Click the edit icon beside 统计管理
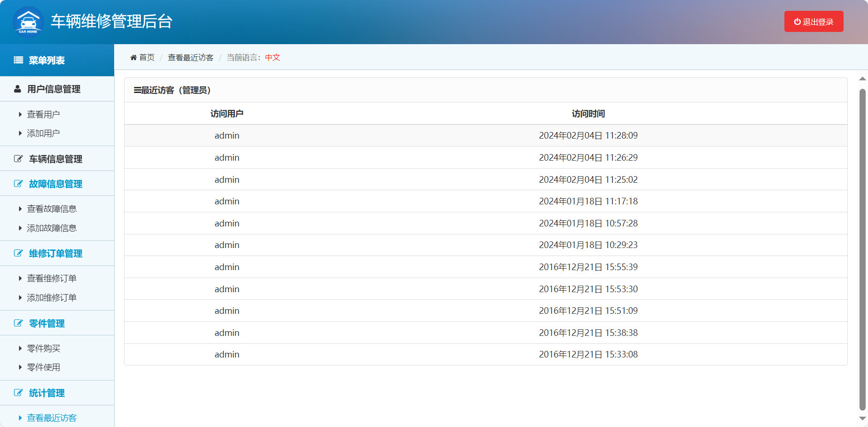 pyautogui.click(x=18, y=393)
